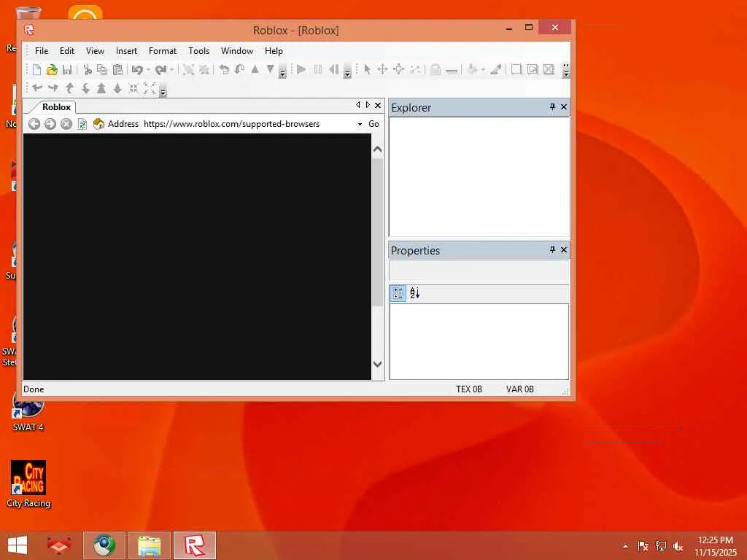
Task: Open the Window menu
Action: pos(237,51)
